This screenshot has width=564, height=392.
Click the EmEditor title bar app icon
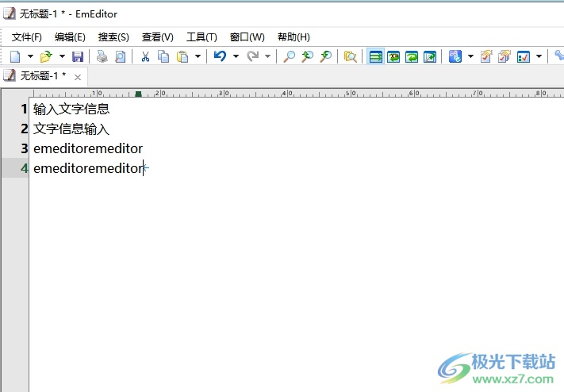[9, 13]
